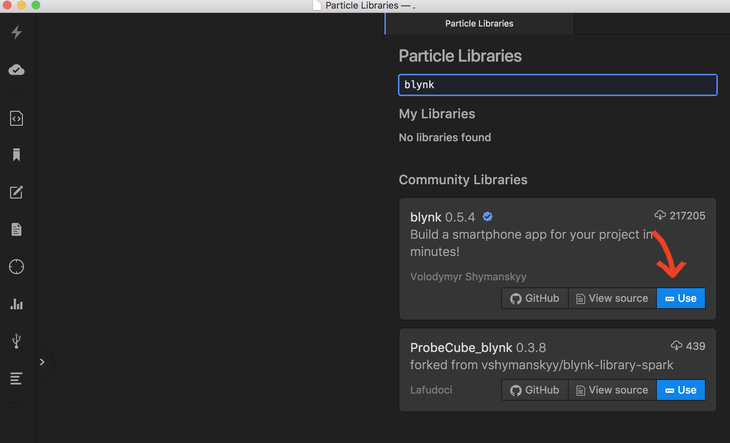Click the yellow minimize window button
Viewport: 730px width, 443px height.
(x=21, y=5)
